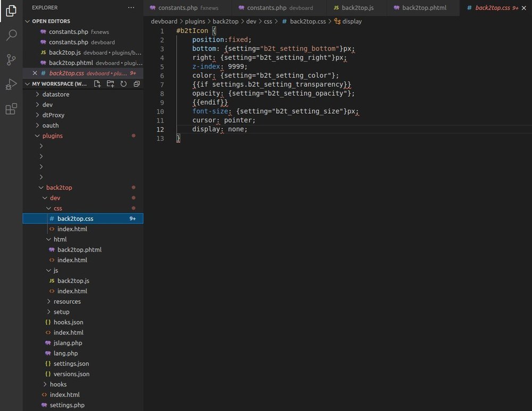Expand the datastore folder

coord(55,94)
